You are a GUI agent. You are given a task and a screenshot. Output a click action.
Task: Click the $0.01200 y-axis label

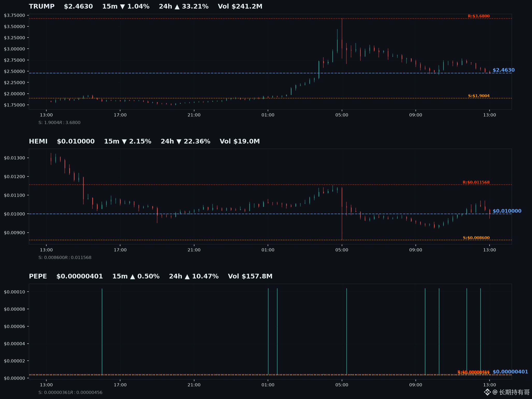pyautogui.click(x=14, y=177)
